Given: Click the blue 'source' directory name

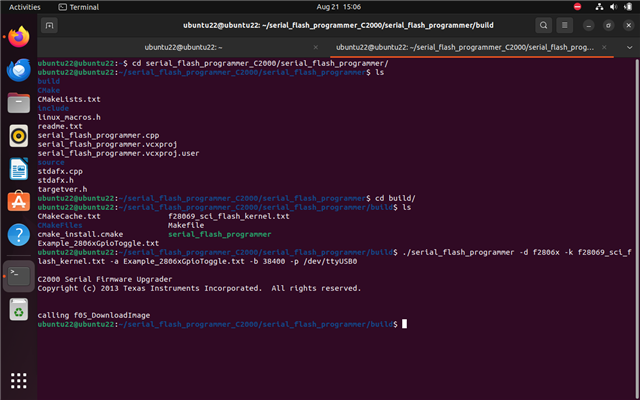Looking at the screenshot, I should (x=51, y=162).
